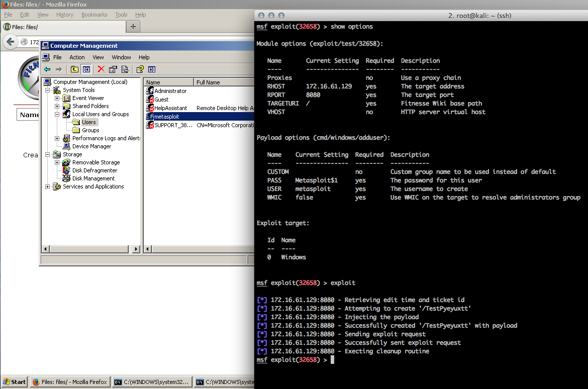Click the Device Manager tree icon
Viewport: 588px width, 389px height.
pyautogui.click(x=66, y=146)
